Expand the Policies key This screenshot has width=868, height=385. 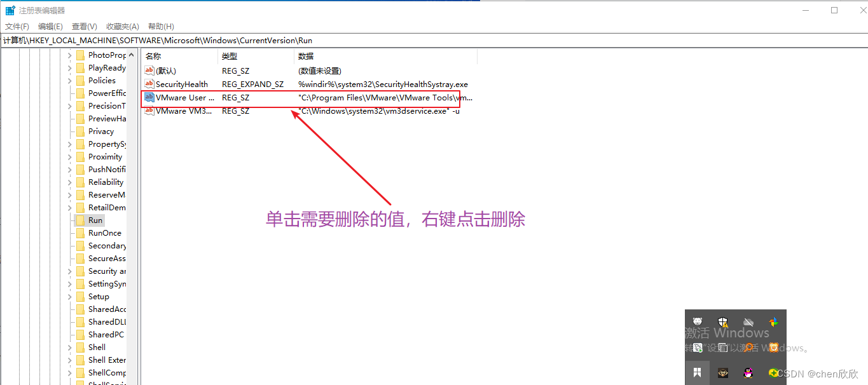click(69, 81)
